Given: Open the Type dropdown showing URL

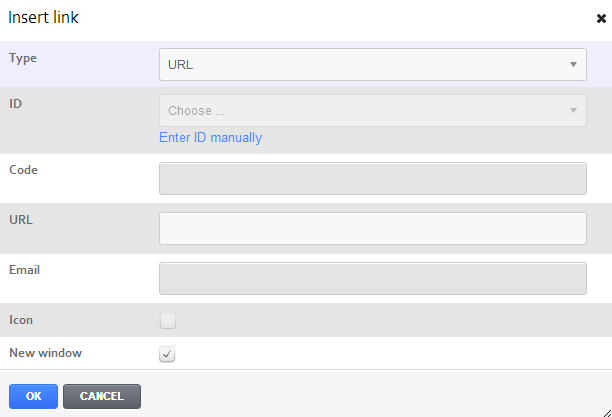Looking at the screenshot, I should [x=373, y=64].
